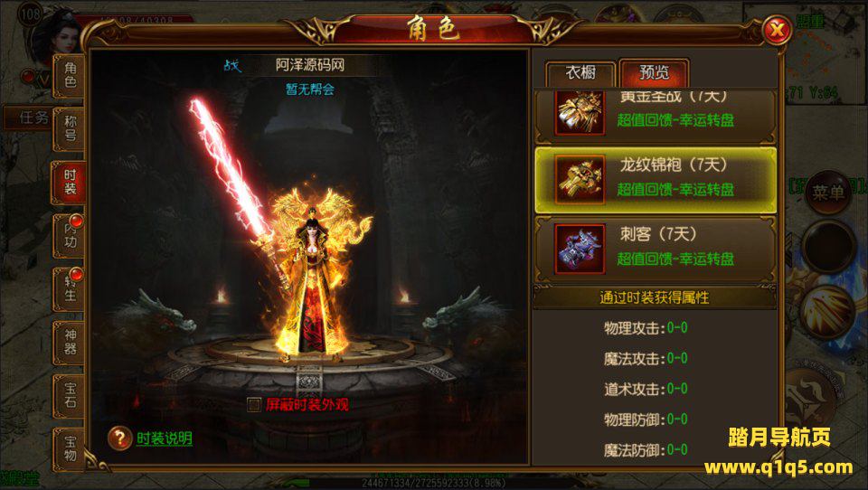Click the 龙纹锦袍 golden costume icon
The height and width of the screenshot is (490, 868).
coord(580,180)
